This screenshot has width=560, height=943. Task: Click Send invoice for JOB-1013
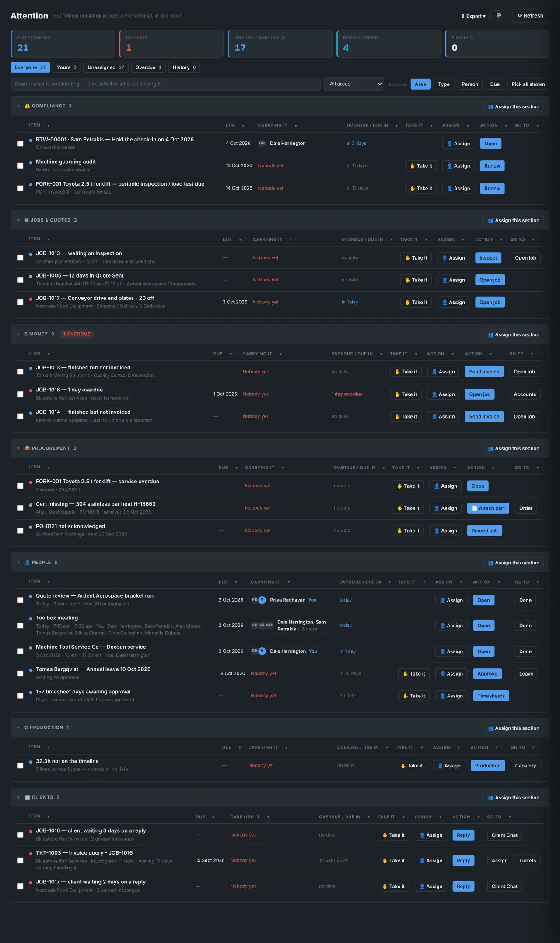(x=484, y=372)
